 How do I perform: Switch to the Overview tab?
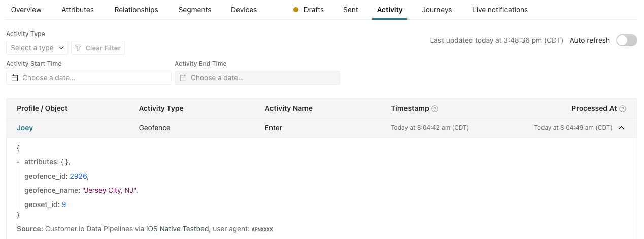(x=26, y=10)
